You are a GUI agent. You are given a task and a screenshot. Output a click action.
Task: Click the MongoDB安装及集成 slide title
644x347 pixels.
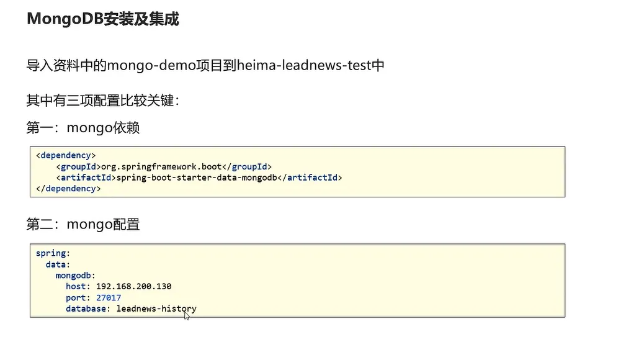point(102,19)
